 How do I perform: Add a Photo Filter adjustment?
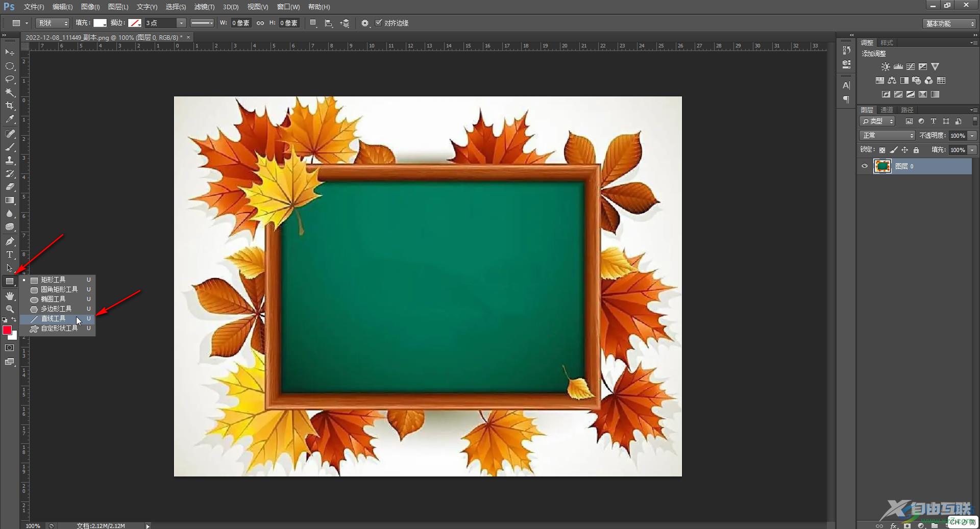(917, 81)
